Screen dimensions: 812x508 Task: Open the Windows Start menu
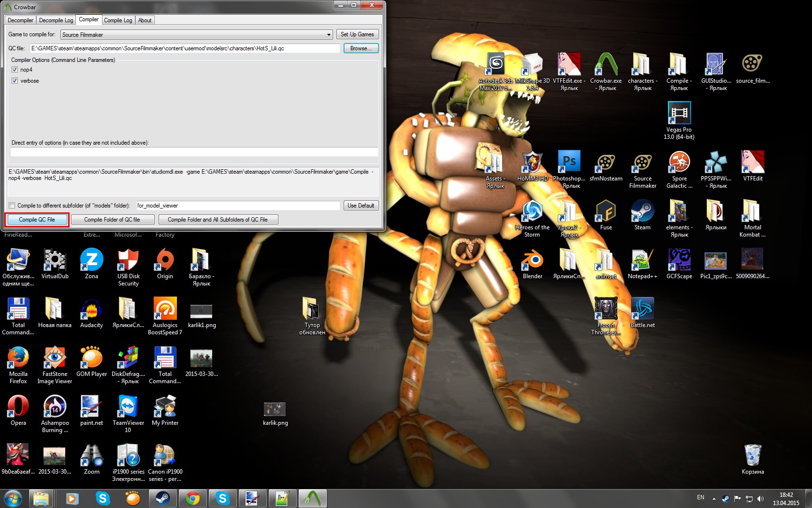coord(13,498)
